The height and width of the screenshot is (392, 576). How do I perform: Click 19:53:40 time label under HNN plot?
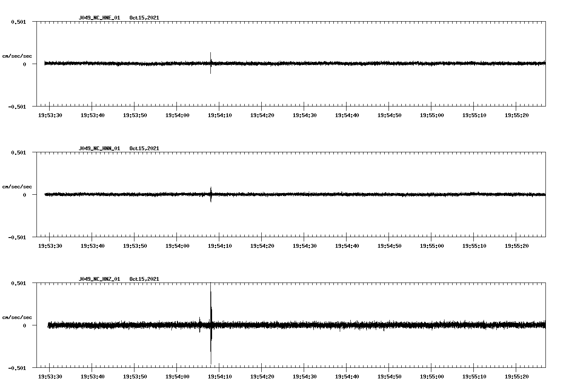pyautogui.click(x=92, y=246)
